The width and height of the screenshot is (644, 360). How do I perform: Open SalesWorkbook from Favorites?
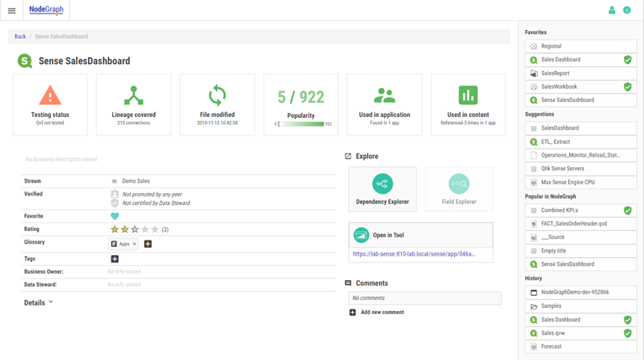click(x=559, y=87)
